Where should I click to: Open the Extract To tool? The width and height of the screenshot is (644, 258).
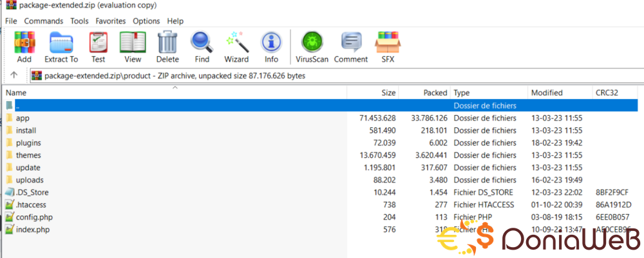pyautogui.click(x=61, y=42)
